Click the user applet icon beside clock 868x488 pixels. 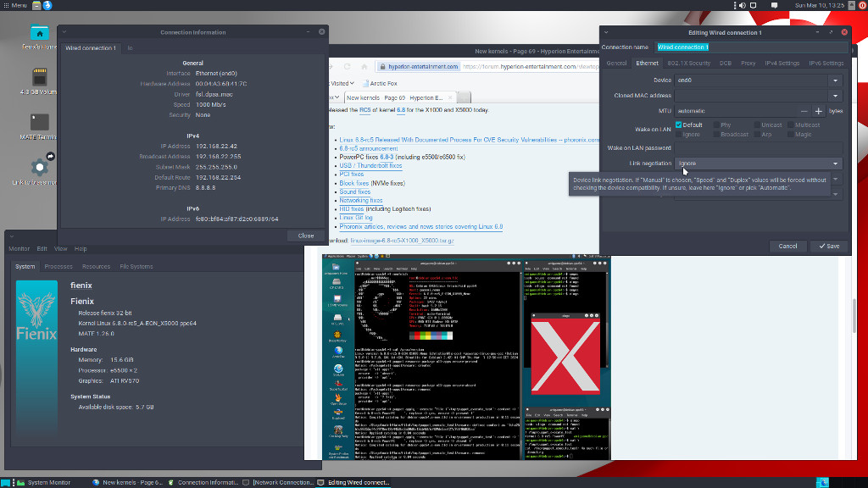tap(852, 6)
